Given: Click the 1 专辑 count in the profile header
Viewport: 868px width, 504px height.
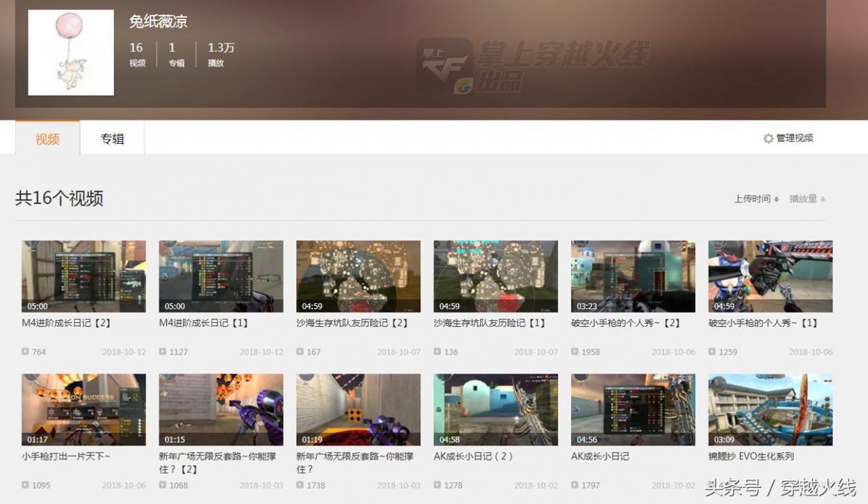Looking at the screenshot, I should tap(176, 54).
